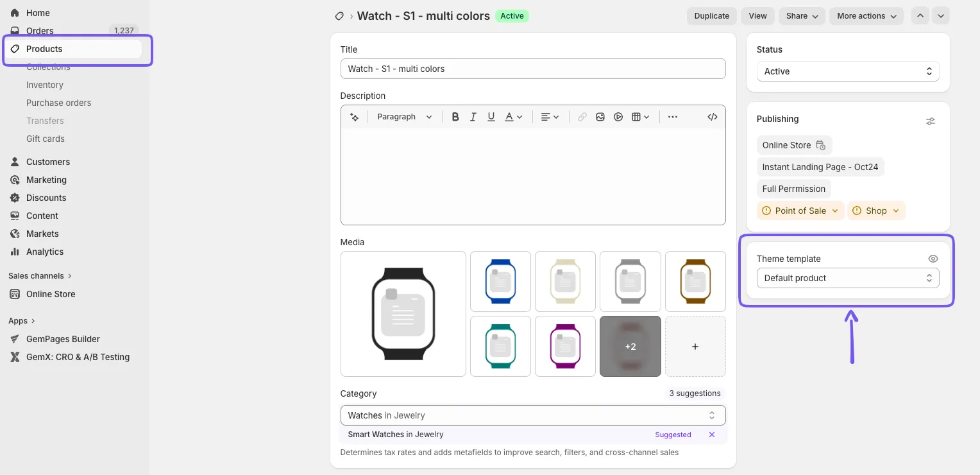Open the Share dropdown
The height and width of the screenshot is (475, 980).
pyautogui.click(x=802, y=16)
